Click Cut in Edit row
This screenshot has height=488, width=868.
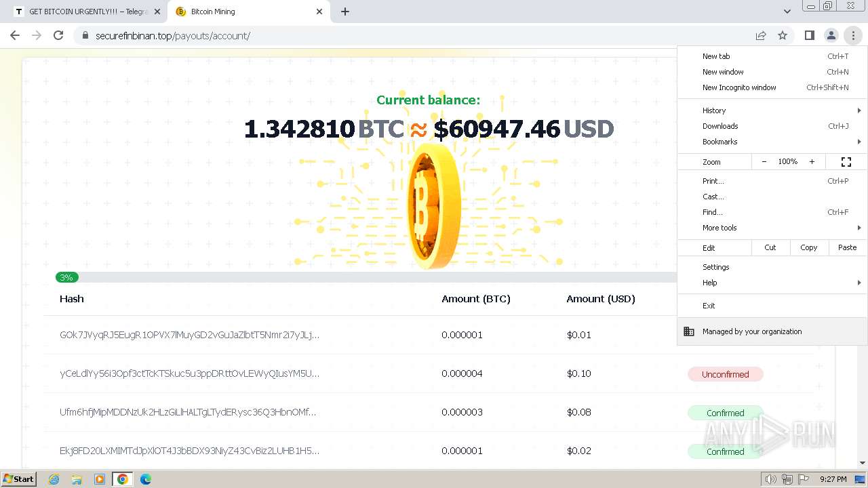770,247
